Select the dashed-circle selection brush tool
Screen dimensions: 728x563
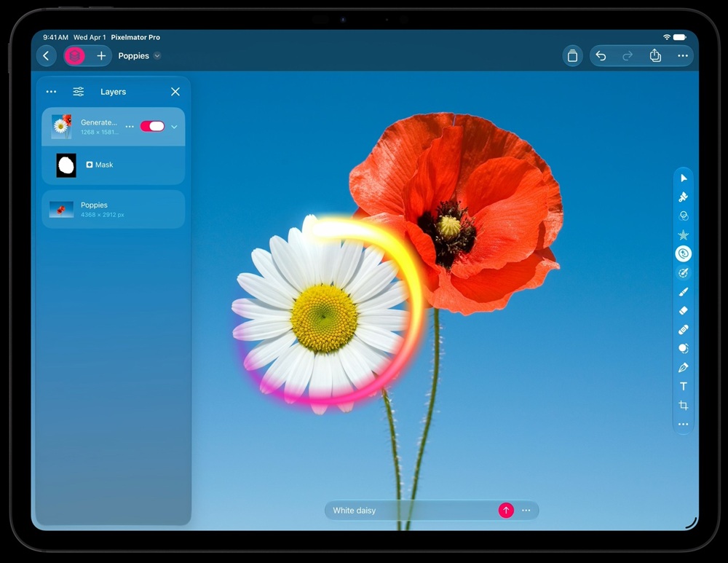[x=684, y=273]
